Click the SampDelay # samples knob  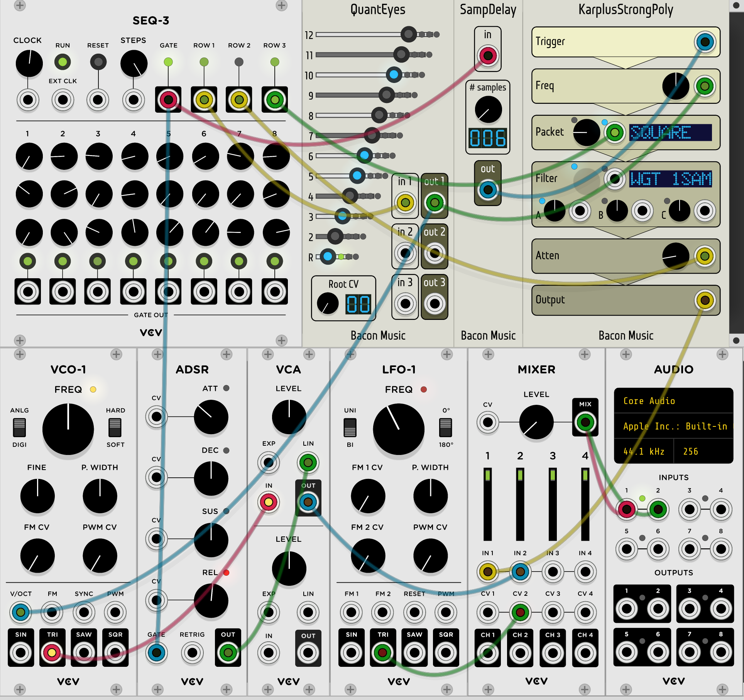pyautogui.click(x=488, y=110)
